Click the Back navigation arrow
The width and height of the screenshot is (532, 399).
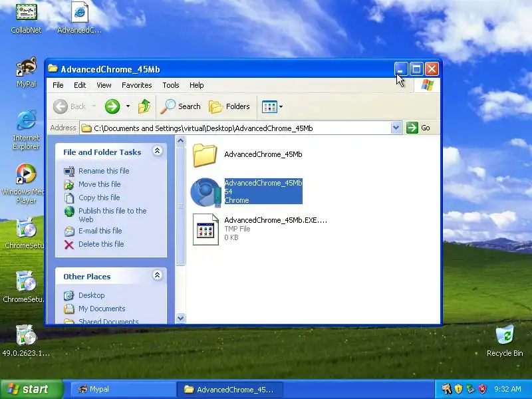click(x=61, y=106)
